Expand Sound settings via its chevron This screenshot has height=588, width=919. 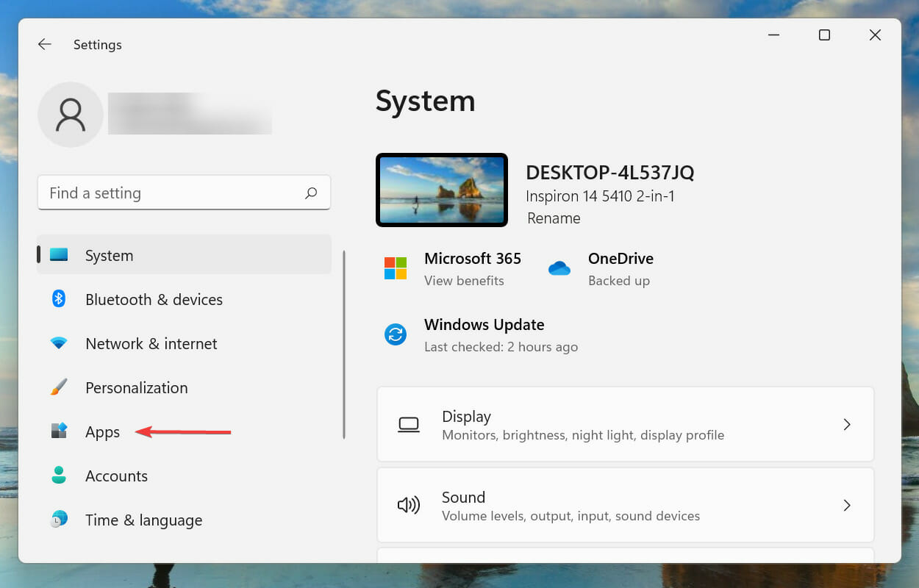tap(847, 505)
